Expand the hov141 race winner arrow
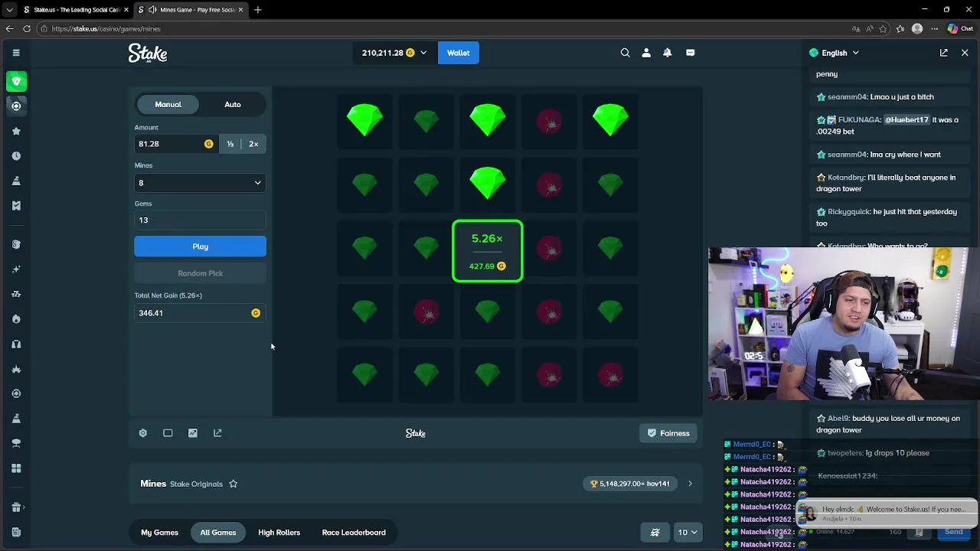This screenshot has width=980, height=551. pyautogui.click(x=690, y=484)
